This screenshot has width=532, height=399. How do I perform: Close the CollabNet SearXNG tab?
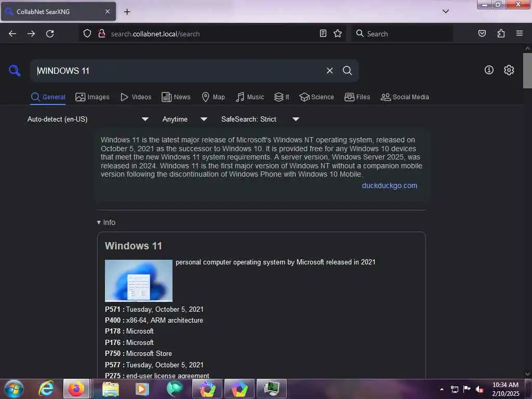pos(108,11)
